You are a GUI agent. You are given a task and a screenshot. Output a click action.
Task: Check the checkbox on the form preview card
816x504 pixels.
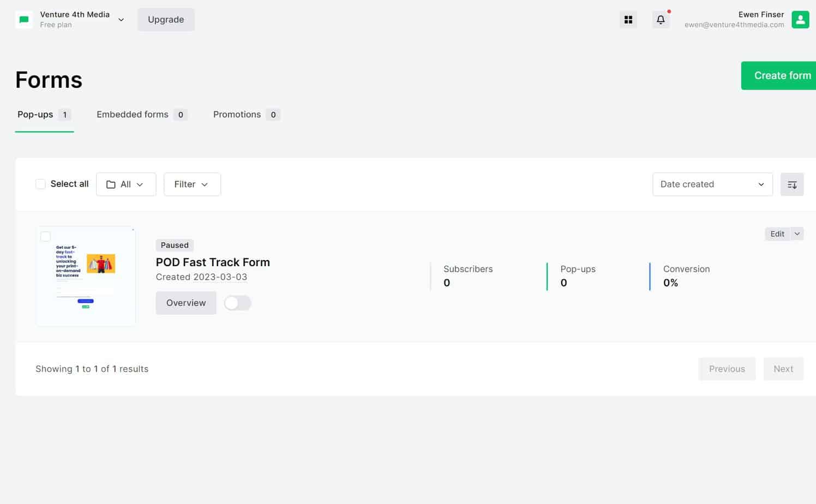45,236
